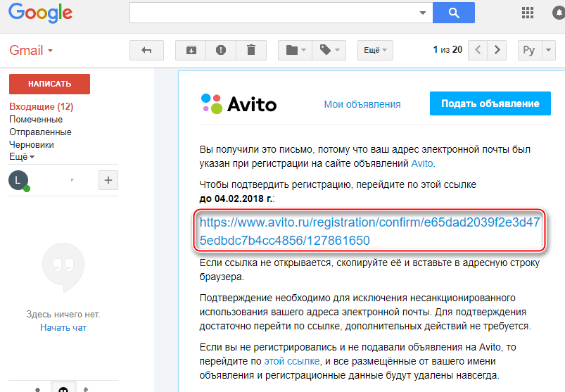Click the blue search magnifier button
Viewport: 565px width, 392px height.
[453, 13]
